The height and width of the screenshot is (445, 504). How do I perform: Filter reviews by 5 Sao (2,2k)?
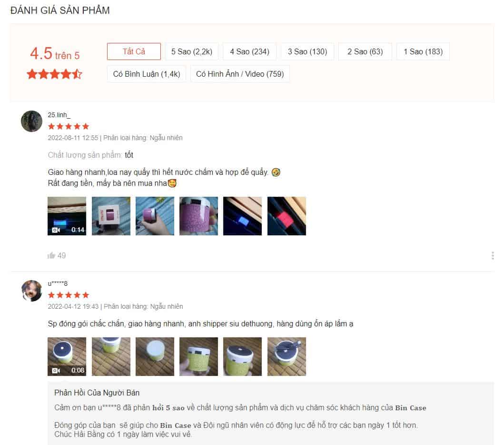(192, 51)
